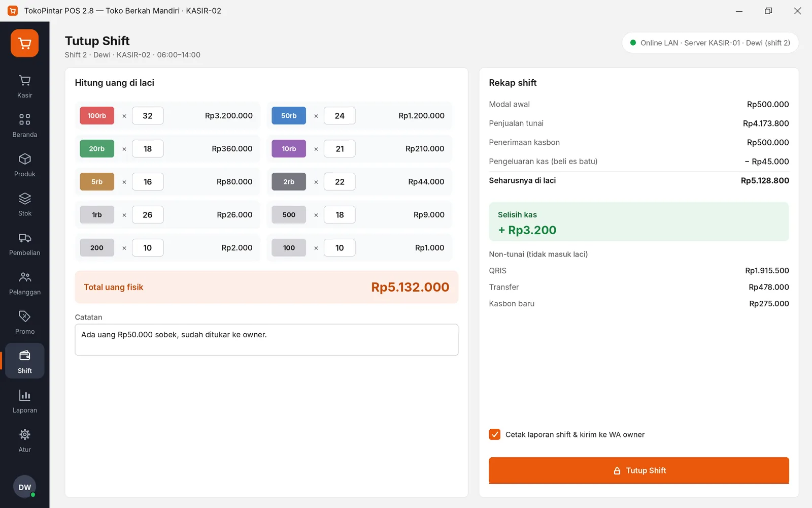This screenshot has width=812, height=508.
Task: Open the Kasir section
Action: click(x=24, y=87)
